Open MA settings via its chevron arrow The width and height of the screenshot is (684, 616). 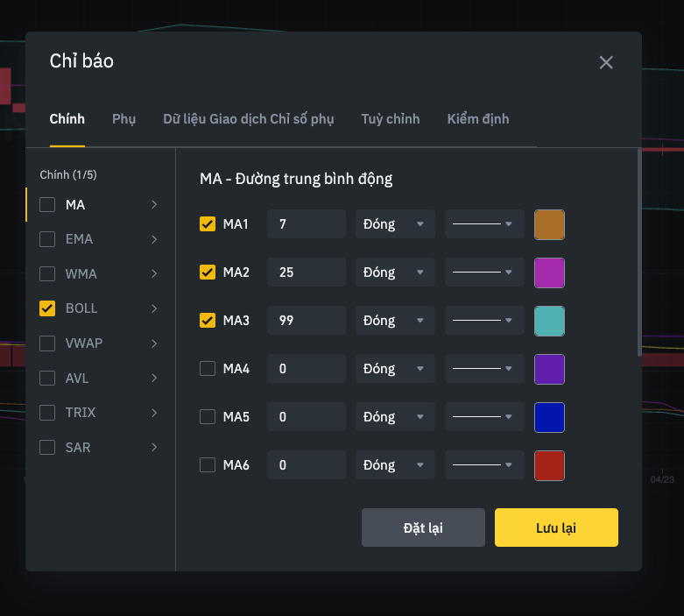click(x=154, y=205)
